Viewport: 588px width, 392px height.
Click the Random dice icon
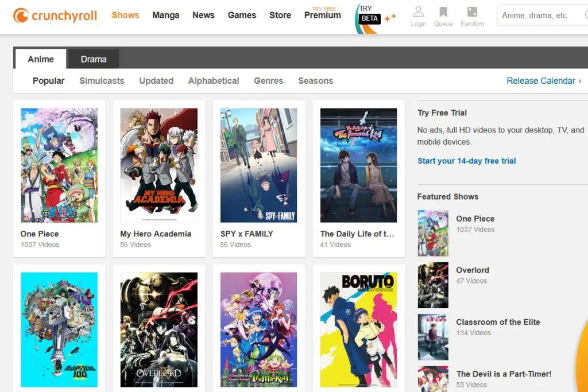pos(472,12)
